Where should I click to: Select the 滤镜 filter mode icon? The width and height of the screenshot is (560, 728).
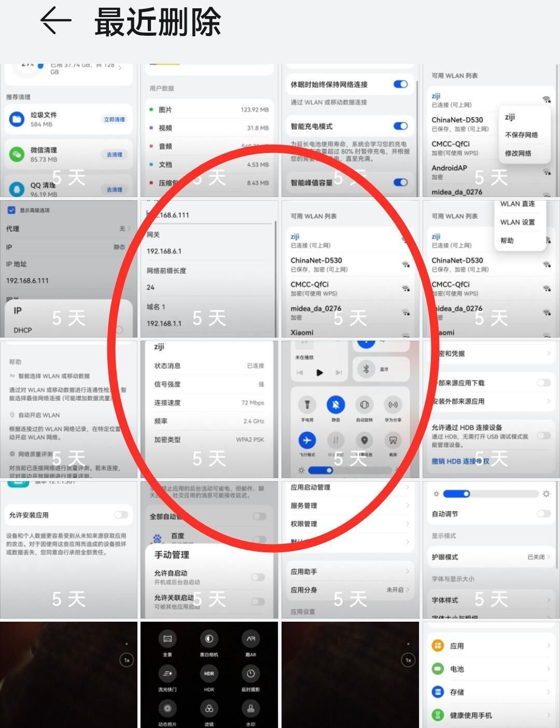pyautogui.click(x=209, y=708)
